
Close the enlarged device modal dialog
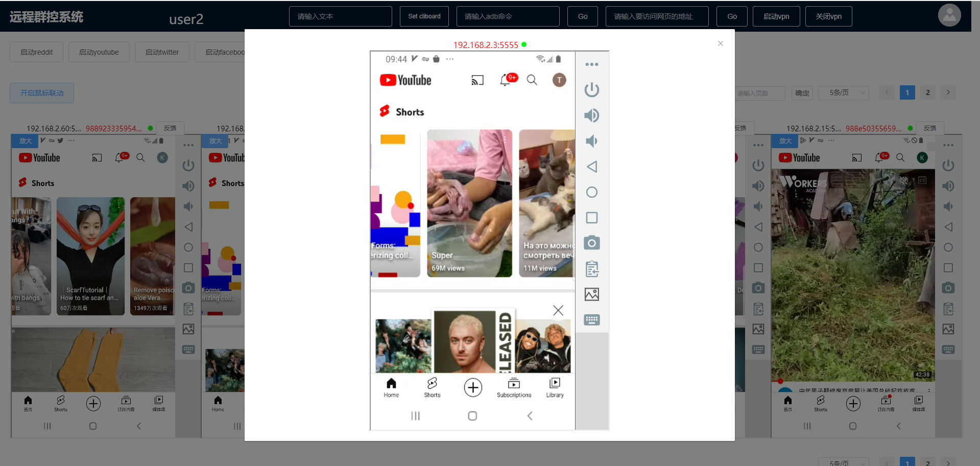tap(720, 43)
